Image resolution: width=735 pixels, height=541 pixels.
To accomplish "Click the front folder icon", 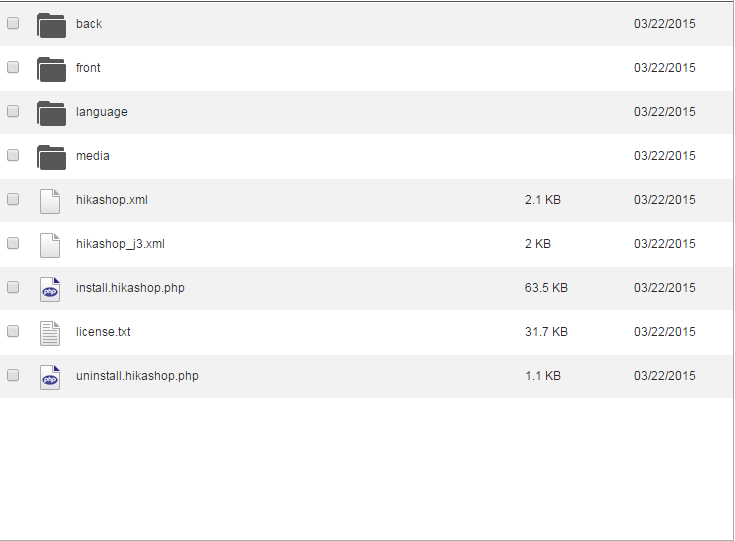I will [51, 69].
